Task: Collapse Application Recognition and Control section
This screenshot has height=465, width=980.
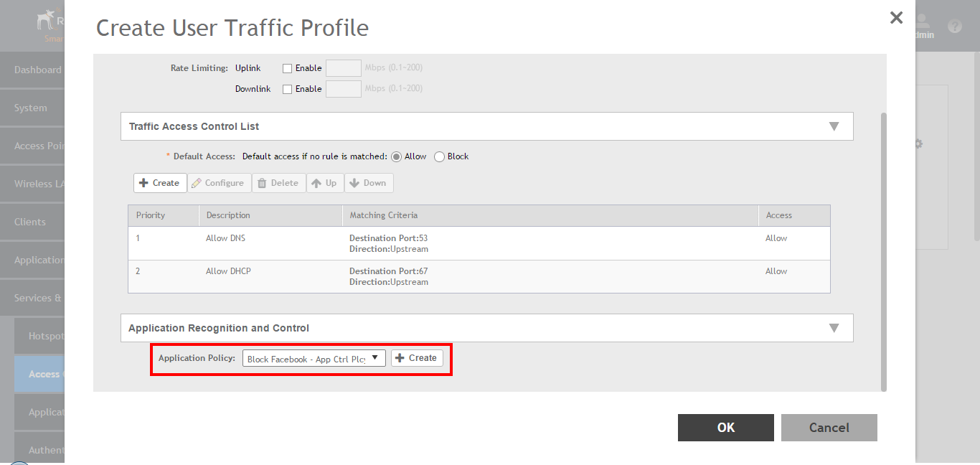Action: (x=834, y=328)
